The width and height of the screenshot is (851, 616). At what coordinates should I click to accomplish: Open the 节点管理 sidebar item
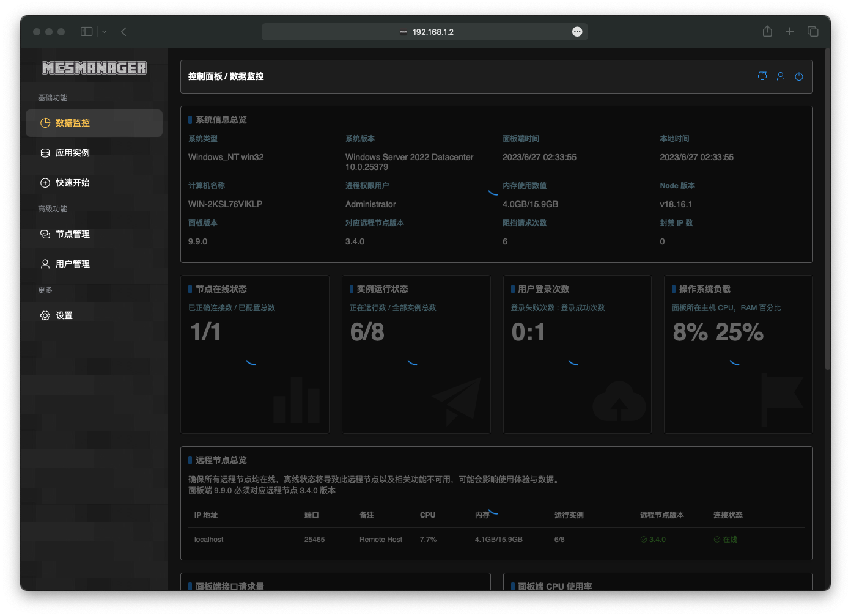(x=94, y=234)
